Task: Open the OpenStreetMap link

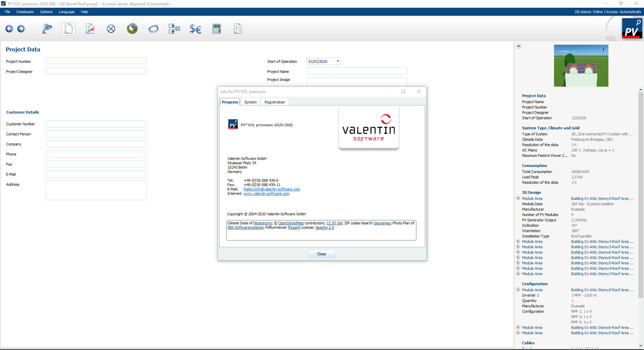Action: click(x=291, y=223)
